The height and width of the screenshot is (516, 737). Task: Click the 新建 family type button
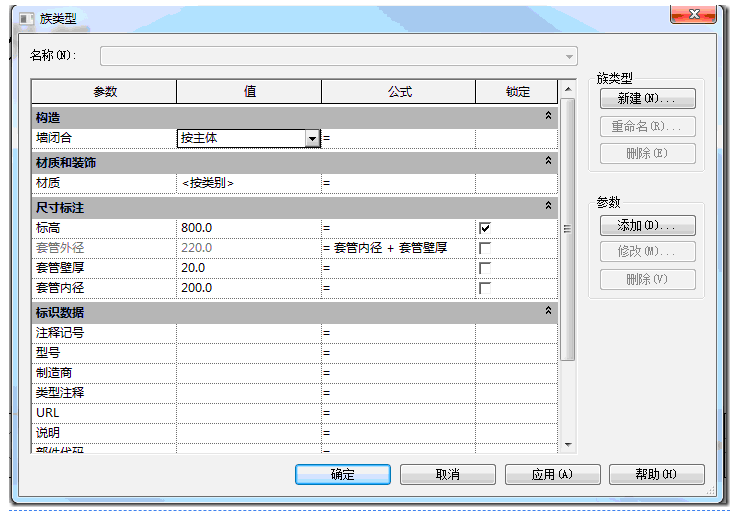click(647, 99)
